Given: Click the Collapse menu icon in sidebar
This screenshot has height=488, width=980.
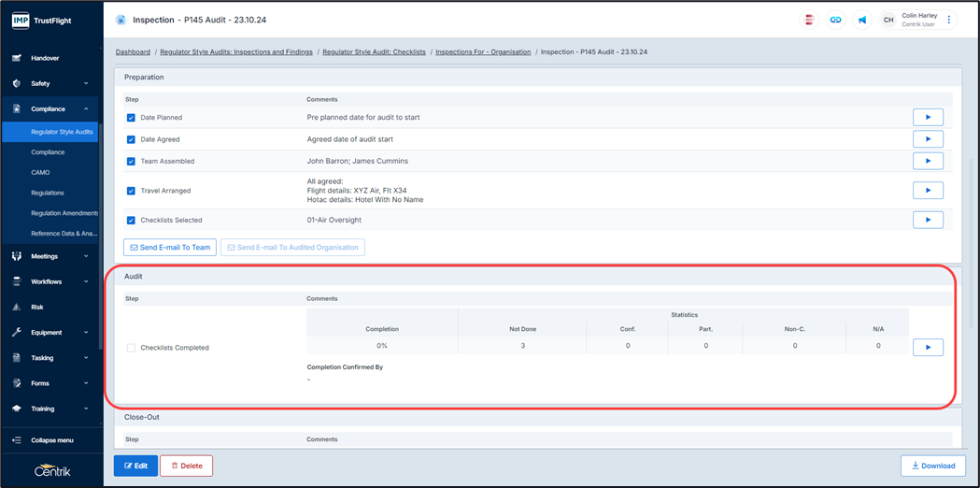Looking at the screenshot, I should coord(17,440).
